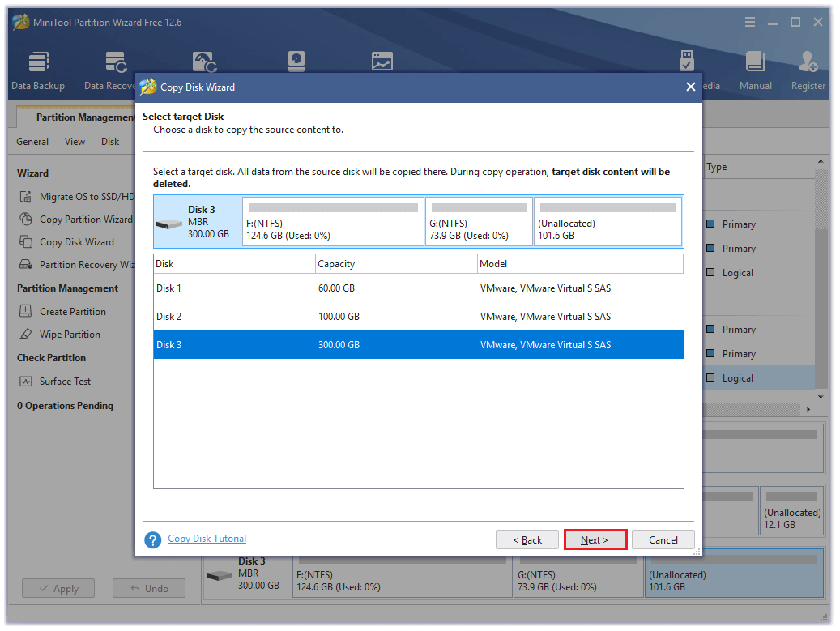Select the highlighted Logical partition row

pos(760,377)
